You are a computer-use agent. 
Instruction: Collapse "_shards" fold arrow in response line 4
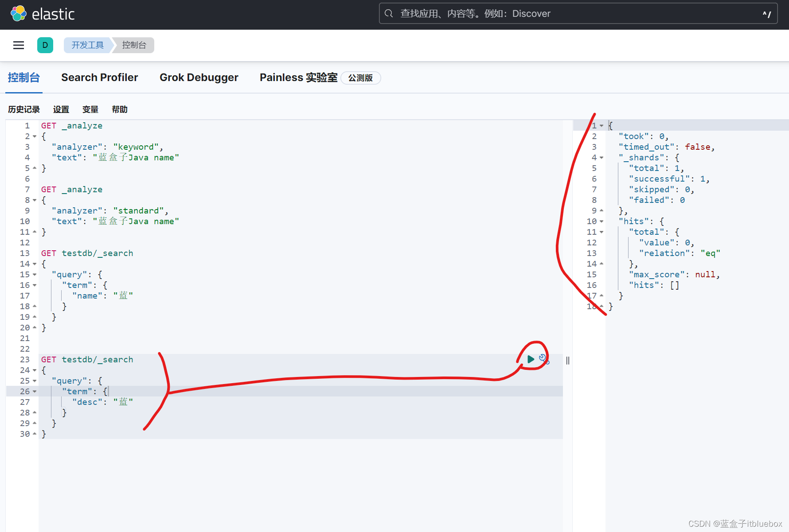[x=602, y=158]
